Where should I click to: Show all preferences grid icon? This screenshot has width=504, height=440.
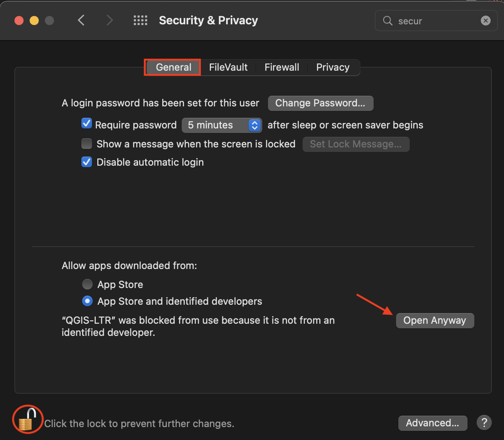pyautogui.click(x=140, y=21)
